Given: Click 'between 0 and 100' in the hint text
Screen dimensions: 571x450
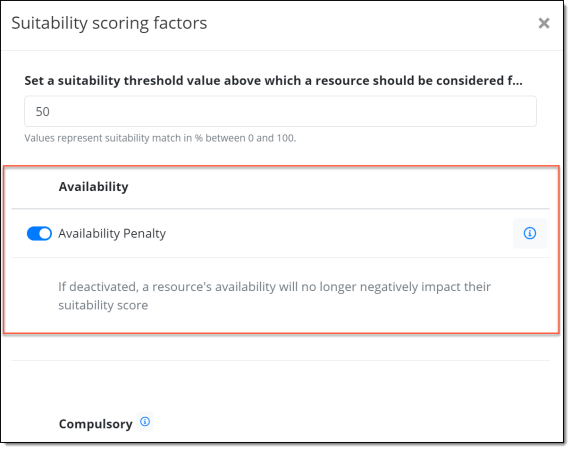Looking at the screenshot, I should point(251,138).
